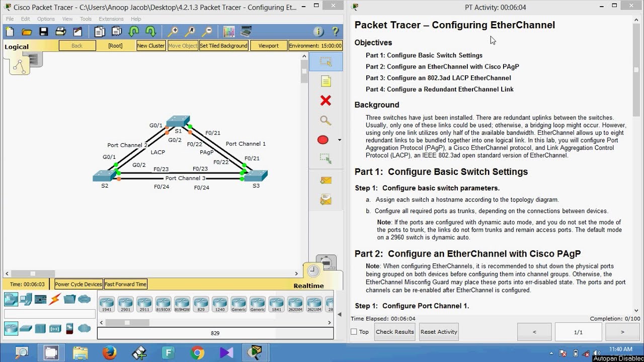The width and height of the screenshot is (644, 362).
Task: Open the Tools menu
Action: [x=86, y=19]
